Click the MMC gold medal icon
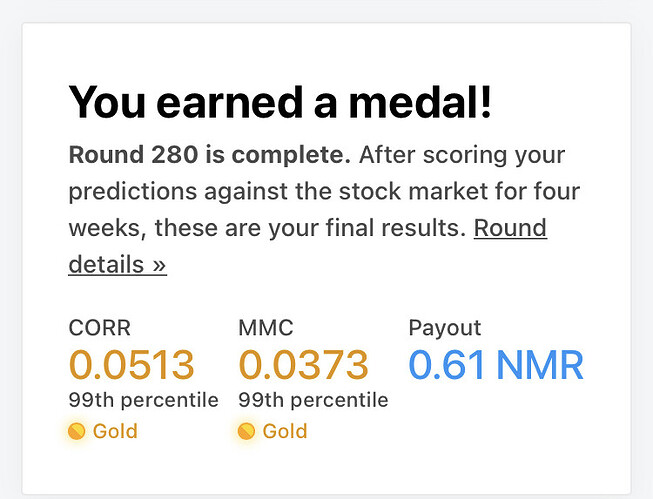This screenshot has height=499, width=653. 246,431
